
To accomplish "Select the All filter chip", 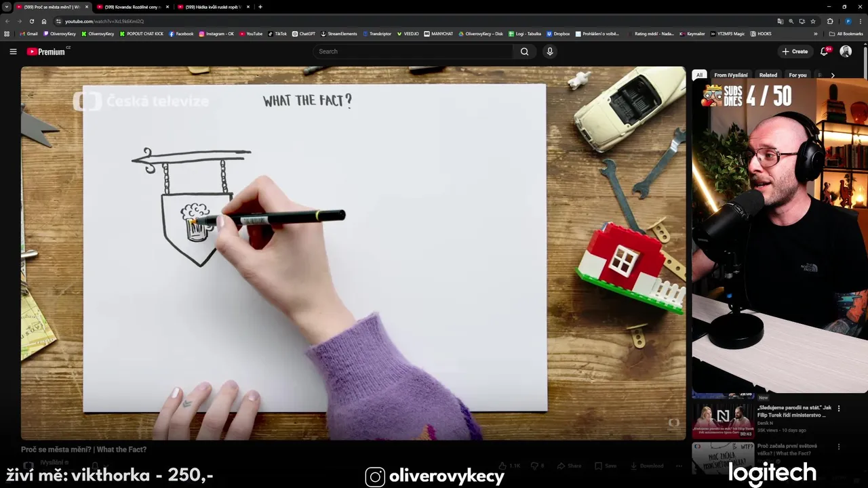I will click(x=699, y=75).
